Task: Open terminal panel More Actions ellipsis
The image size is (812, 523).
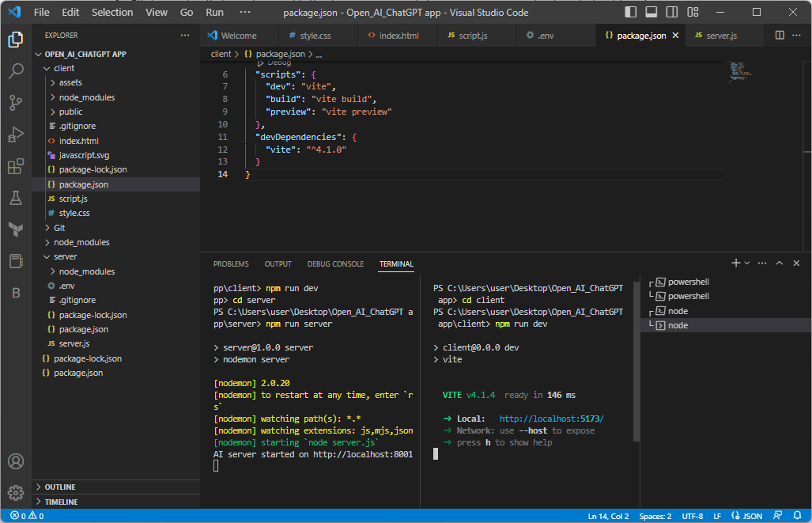Action: [761, 263]
